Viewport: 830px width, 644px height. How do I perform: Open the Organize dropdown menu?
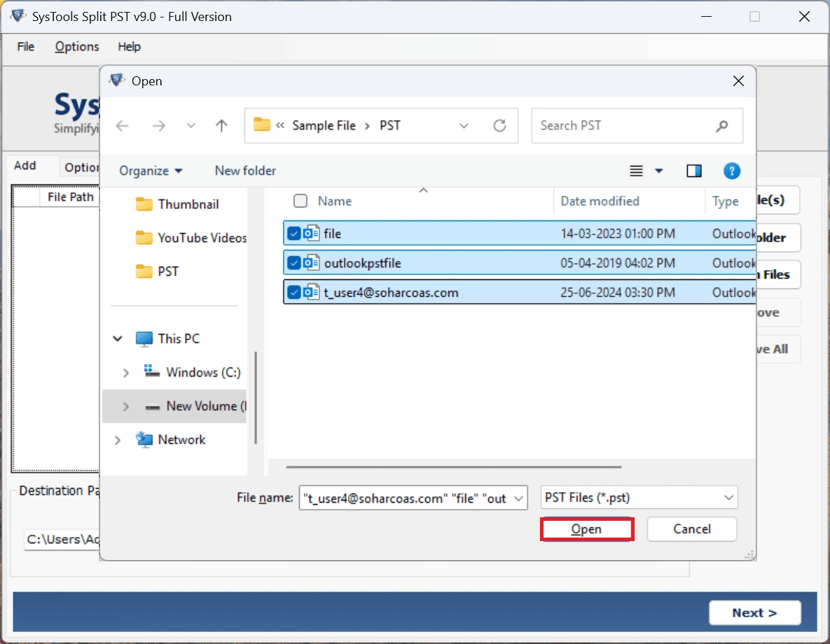[151, 171]
